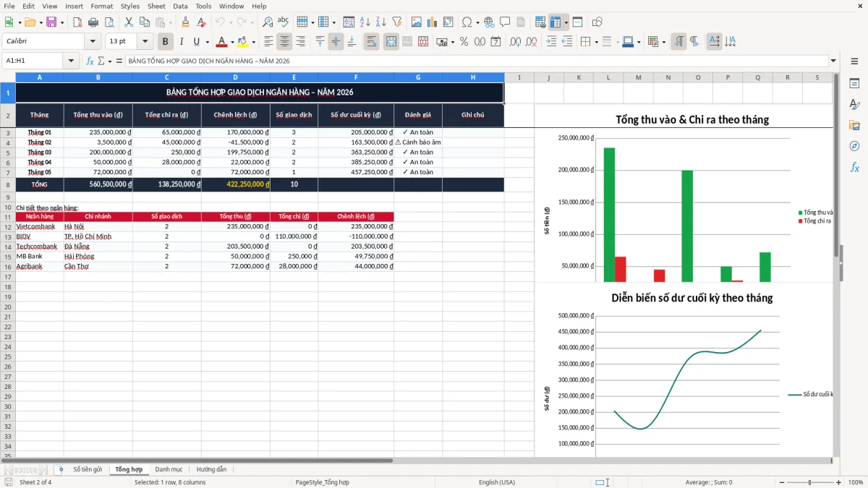
Task: Click the yellow background color bucket
Action: [x=243, y=42]
